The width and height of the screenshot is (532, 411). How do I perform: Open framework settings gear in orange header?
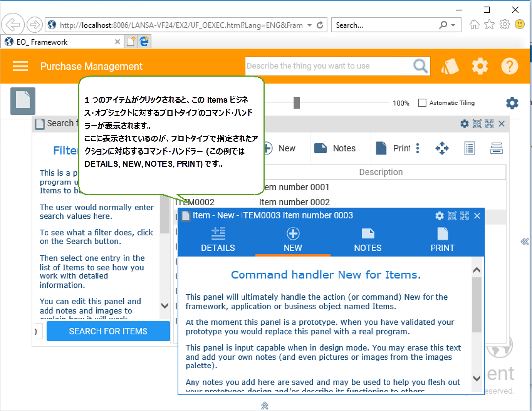click(480, 66)
